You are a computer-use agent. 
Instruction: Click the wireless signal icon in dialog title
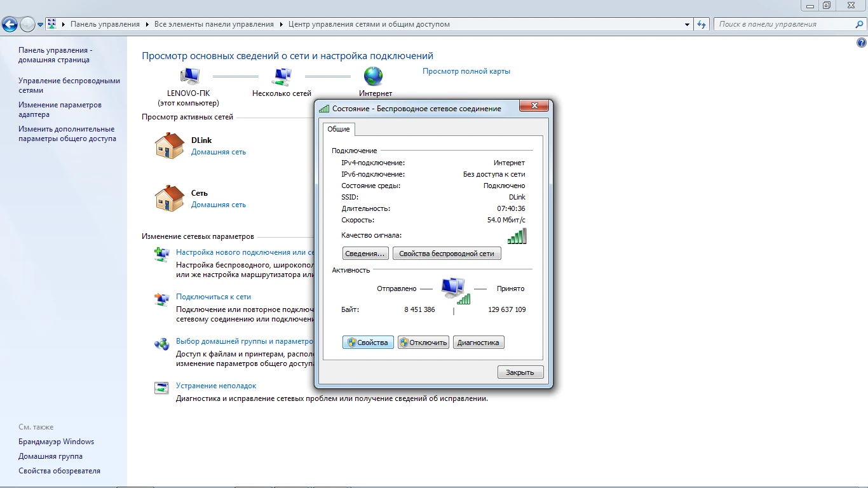coord(323,108)
